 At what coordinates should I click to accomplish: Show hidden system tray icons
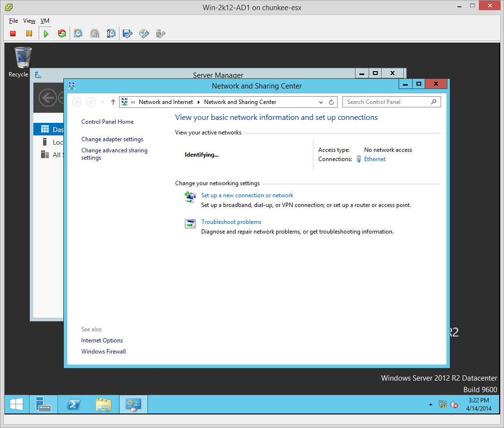(430, 404)
